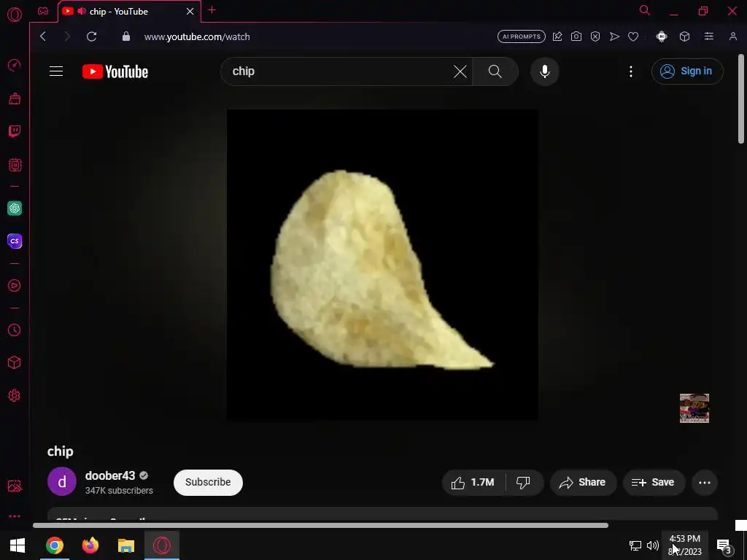This screenshot has width=747, height=560.
Task: Search tabs with the magnifier icon
Action: pyautogui.click(x=645, y=10)
